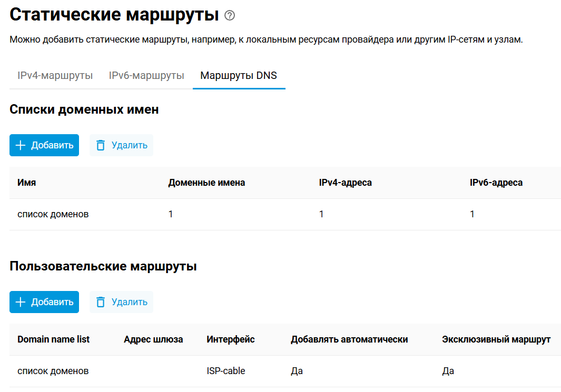Open the static routes help icon
Viewport: 561px width, 392px height.
pyautogui.click(x=229, y=16)
